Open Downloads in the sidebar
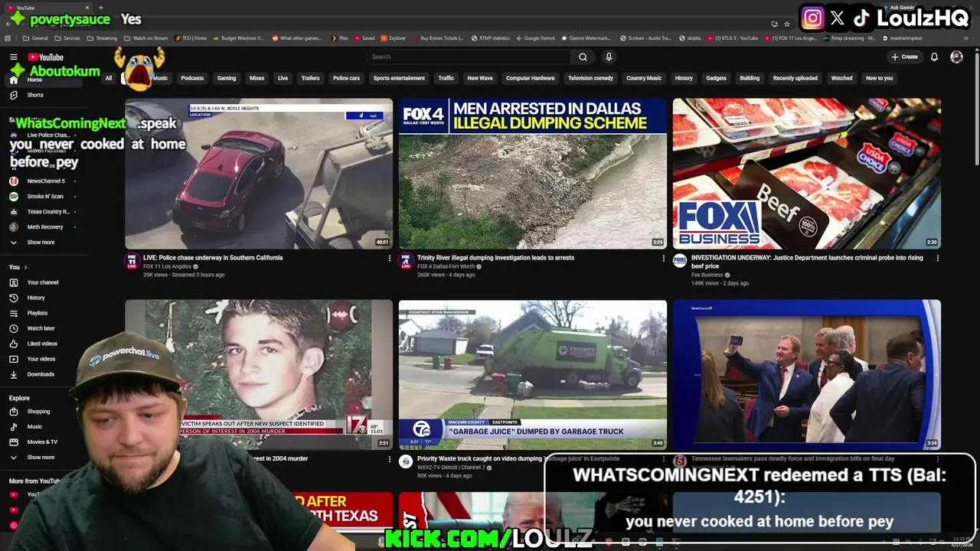Viewport: 980px width, 551px height. [x=41, y=374]
